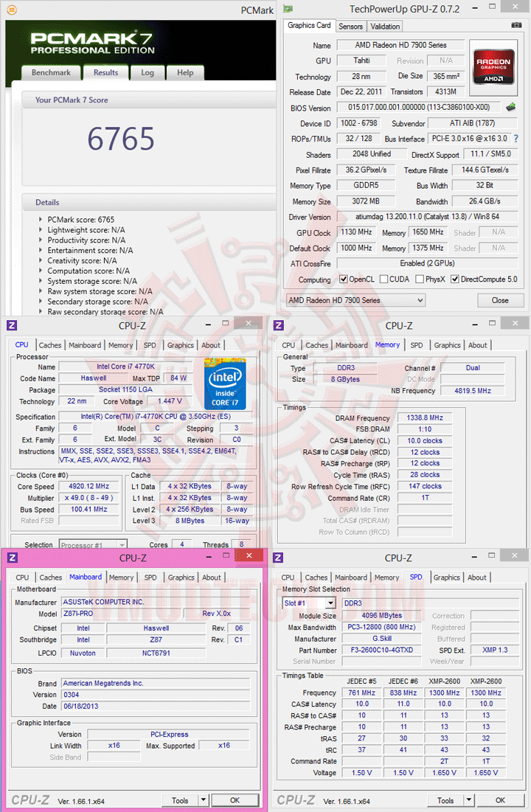Toggle the DirectCompute 5.0 checkbox
The height and width of the screenshot is (812, 531).
pyautogui.click(x=455, y=279)
